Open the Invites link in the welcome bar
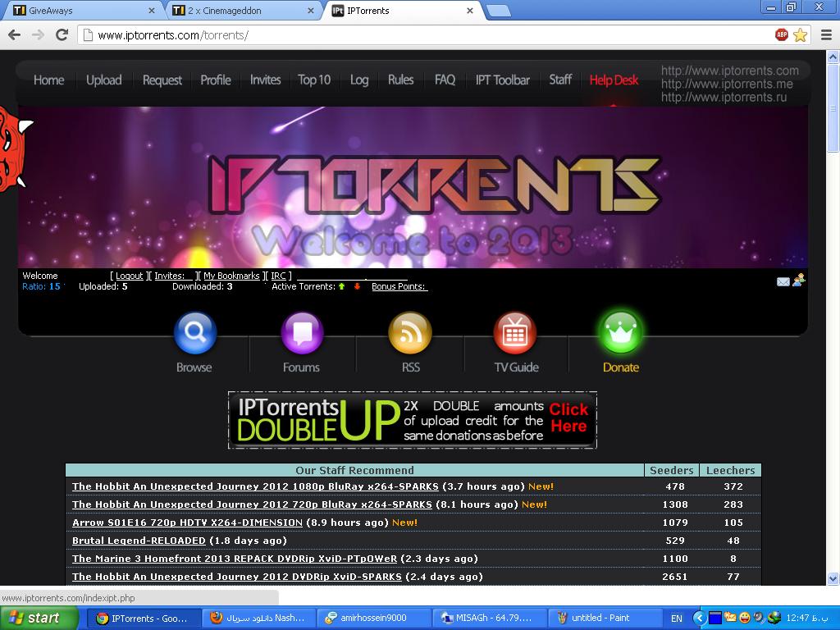 [x=173, y=276]
